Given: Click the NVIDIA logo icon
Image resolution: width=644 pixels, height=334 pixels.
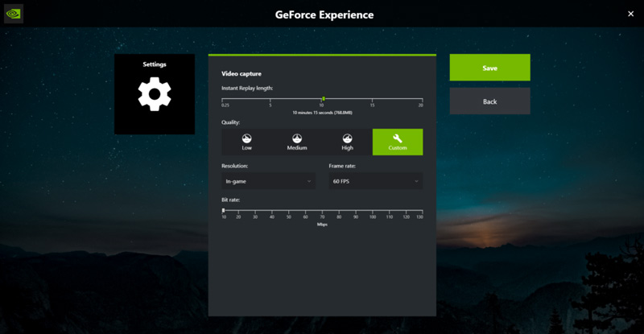Looking at the screenshot, I should [14, 14].
